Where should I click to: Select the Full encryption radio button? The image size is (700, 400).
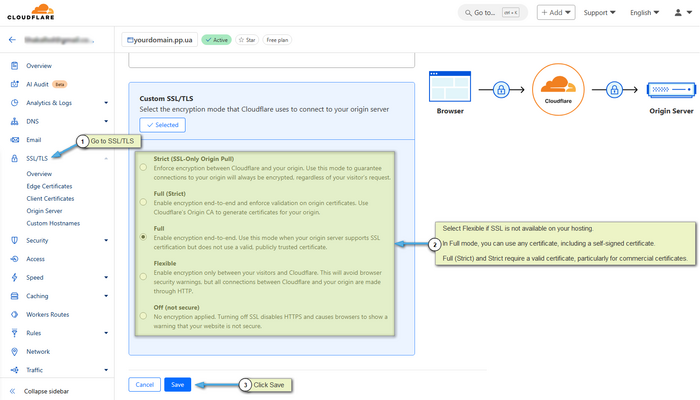coord(143,237)
